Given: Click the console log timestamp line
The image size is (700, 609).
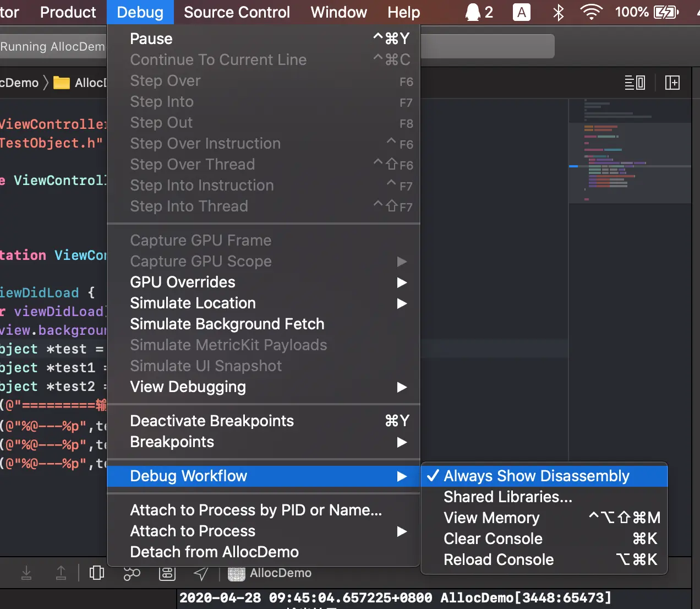Looking at the screenshot, I should [395, 597].
